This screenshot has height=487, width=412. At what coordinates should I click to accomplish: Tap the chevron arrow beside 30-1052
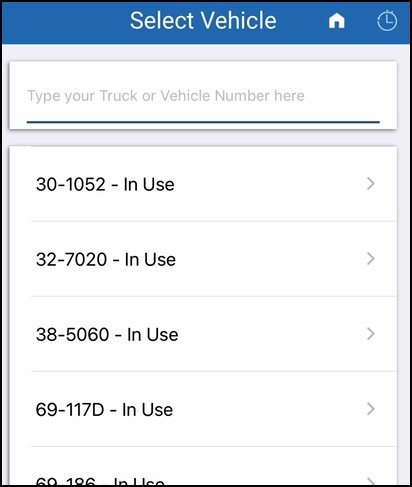(371, 184)
